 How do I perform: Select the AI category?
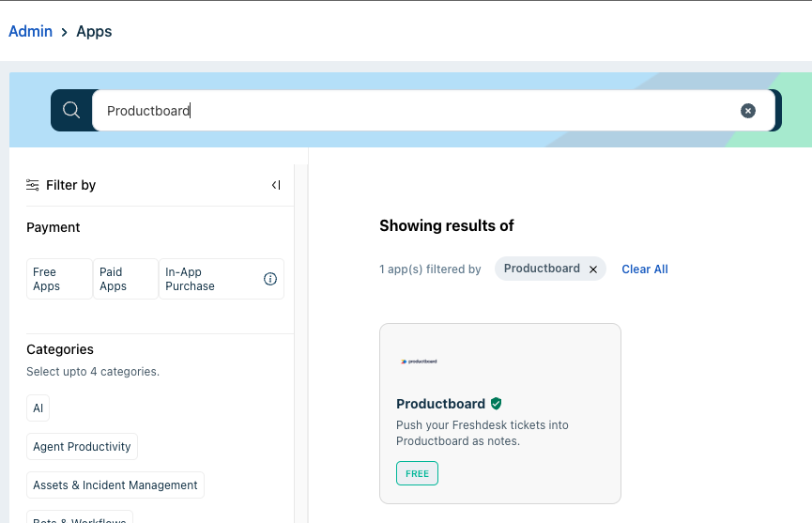38,408
